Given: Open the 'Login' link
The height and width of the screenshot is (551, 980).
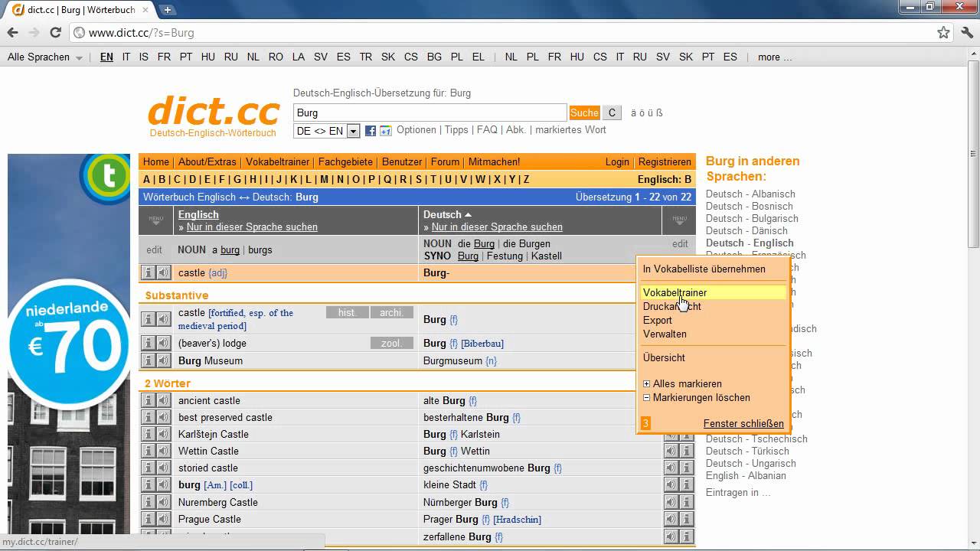Looking at the screenshot, I should click(617, 161).
